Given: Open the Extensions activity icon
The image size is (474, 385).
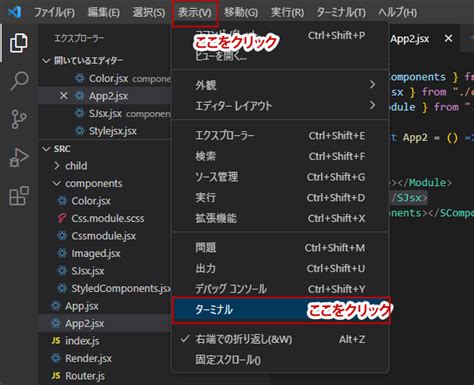Looking at the screenshot, I should point(19,195).
